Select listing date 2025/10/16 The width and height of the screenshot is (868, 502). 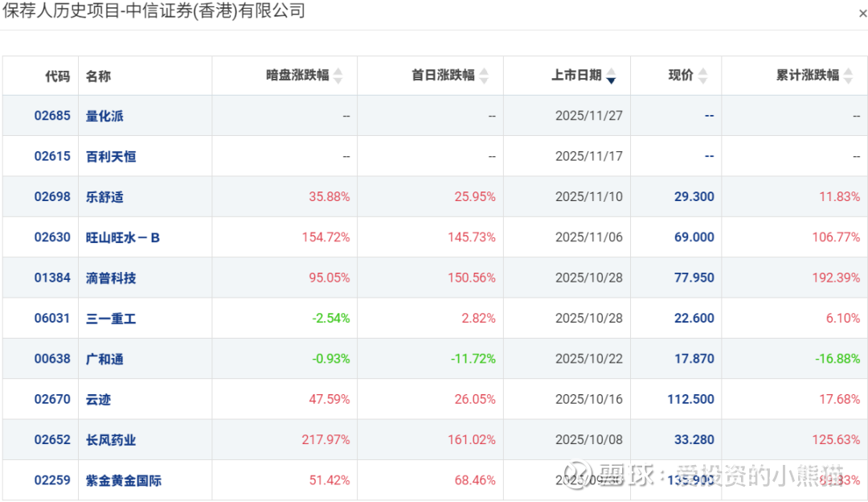(589, 399)
